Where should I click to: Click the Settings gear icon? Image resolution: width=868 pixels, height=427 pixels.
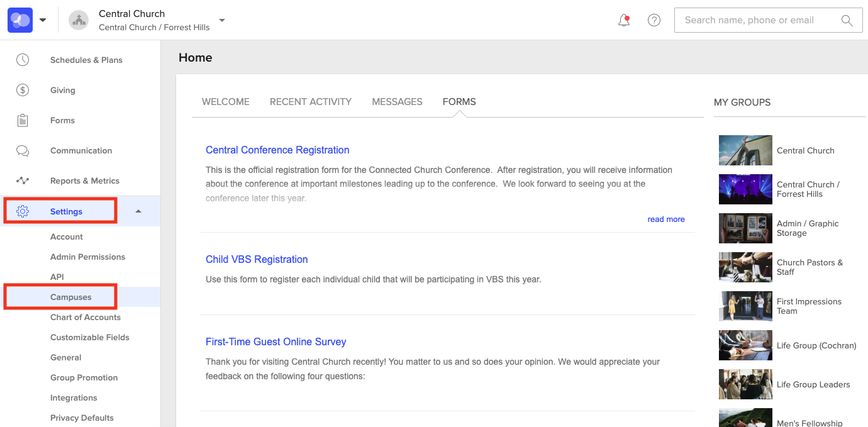tap(23, 211)
